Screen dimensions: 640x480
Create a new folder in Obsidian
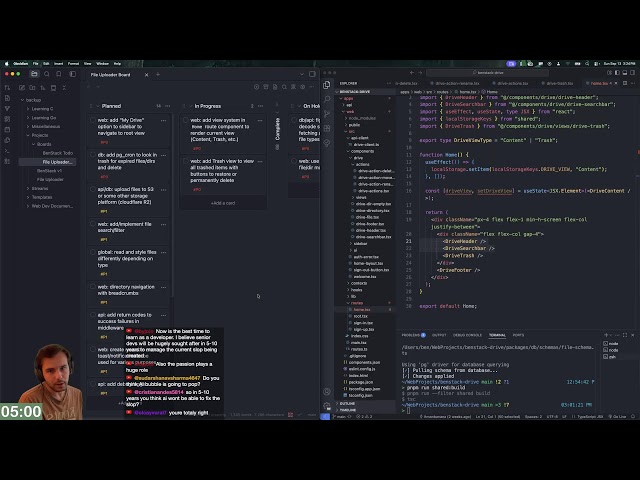(32, 88)
